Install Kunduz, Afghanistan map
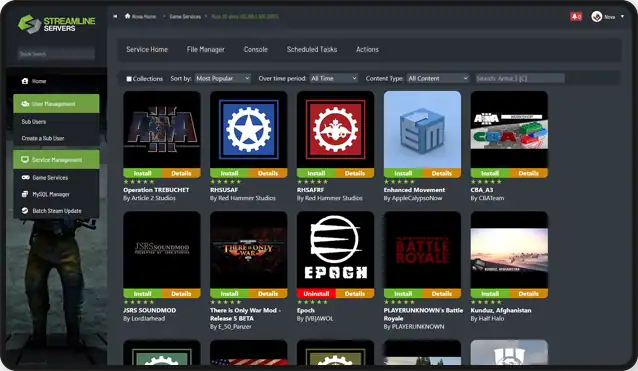The image size is (638, 371). [490, 294]
